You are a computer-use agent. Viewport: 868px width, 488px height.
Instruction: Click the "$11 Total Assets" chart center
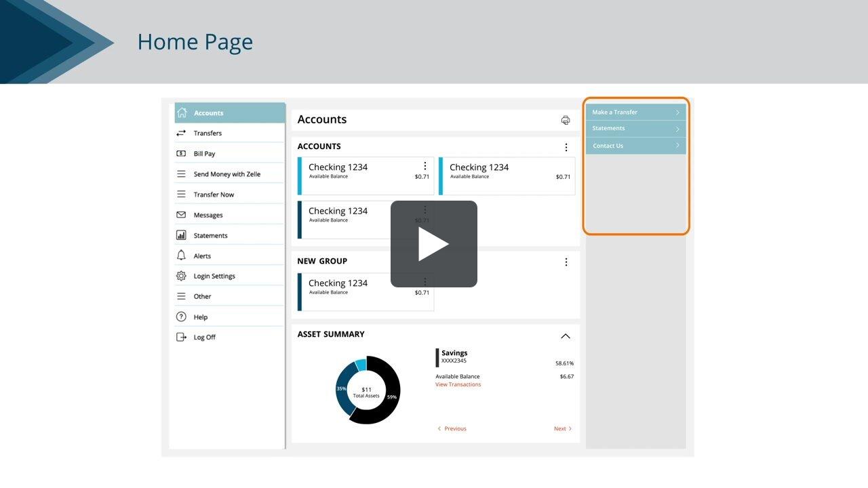click(366, 392)
